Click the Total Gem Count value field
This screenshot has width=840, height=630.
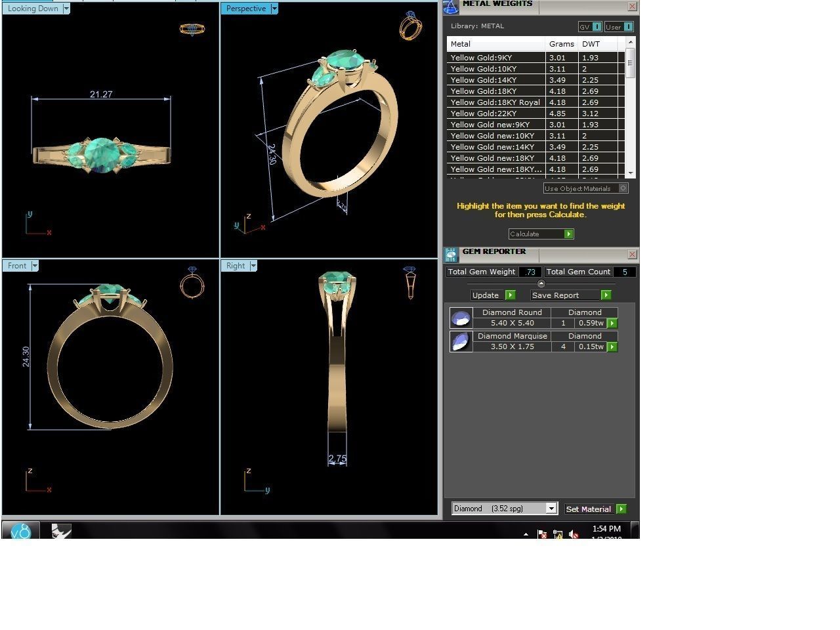coord(625,272)
